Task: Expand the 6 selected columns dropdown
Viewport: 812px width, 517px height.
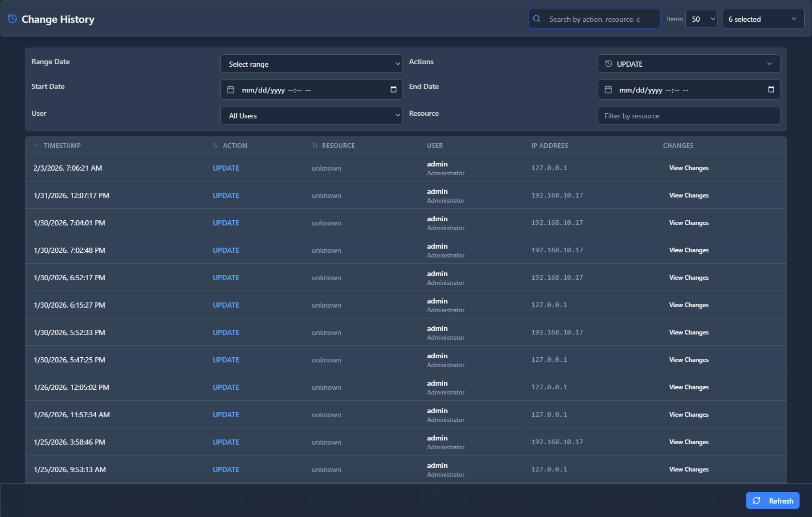Action: [762, 19]
